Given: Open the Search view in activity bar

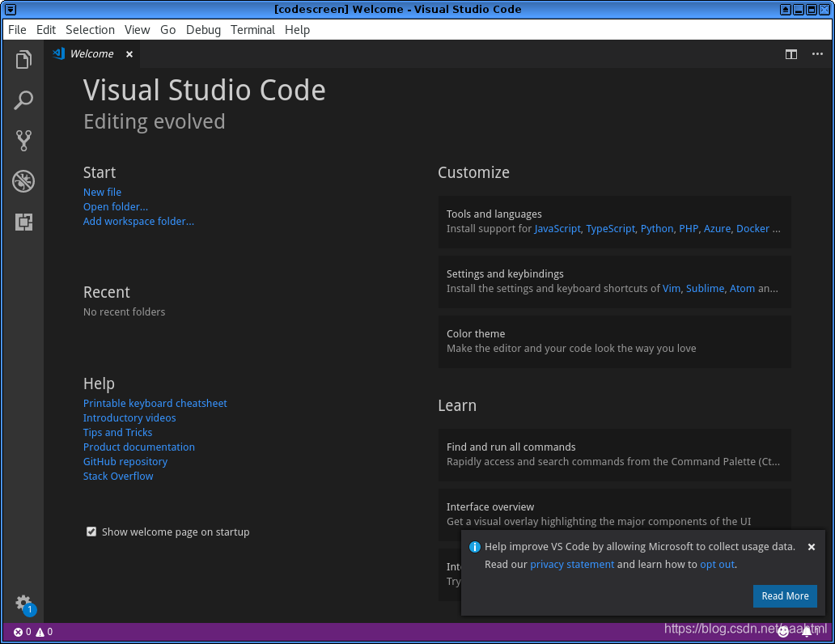Looking at the screenshot, I should (23, 100).
